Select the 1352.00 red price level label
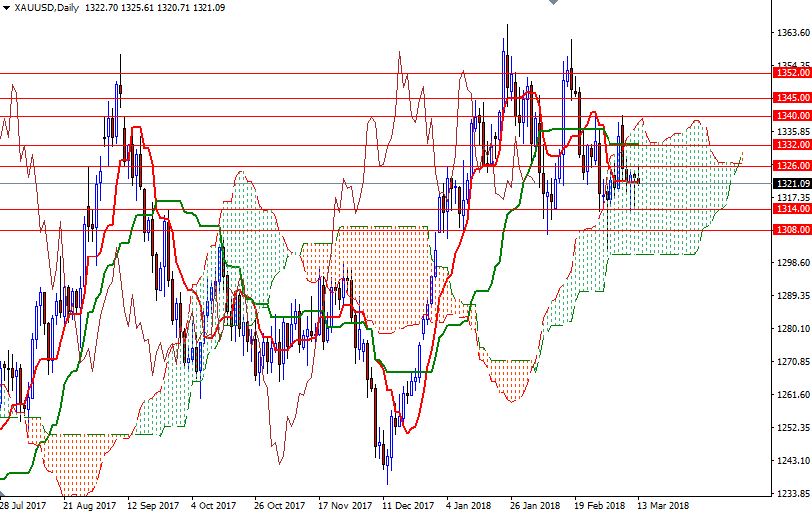Image resolution: width=812 pixels, height=513 pixels. [x=792, y=73]
